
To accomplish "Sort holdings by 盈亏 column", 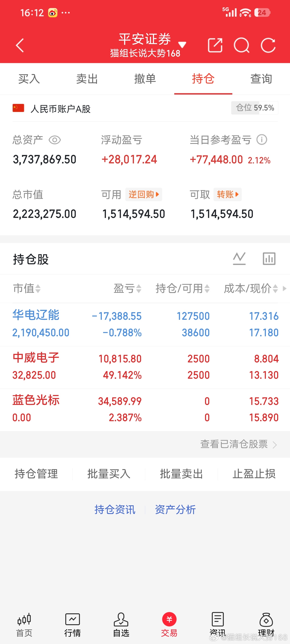I will pyautogui.click(x=128, y=289).
